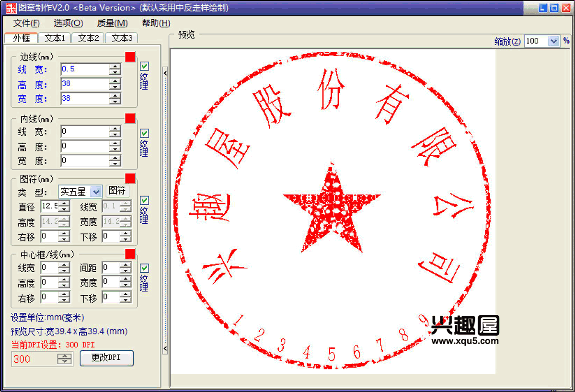Click the 中心框/线 下移 input field
The height and width of the screenshot is (392, 575).
click(x=111, y=297)
